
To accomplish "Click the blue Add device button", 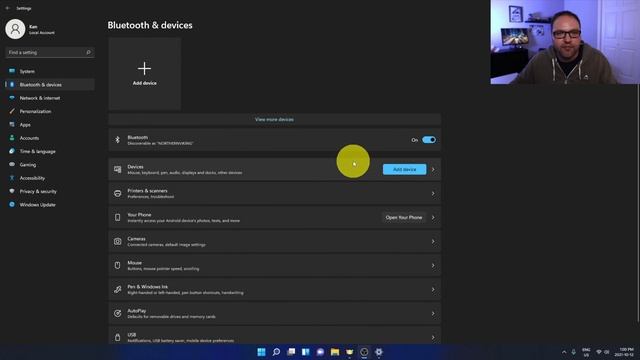I will pyautogui.click(x=404, y=169).
